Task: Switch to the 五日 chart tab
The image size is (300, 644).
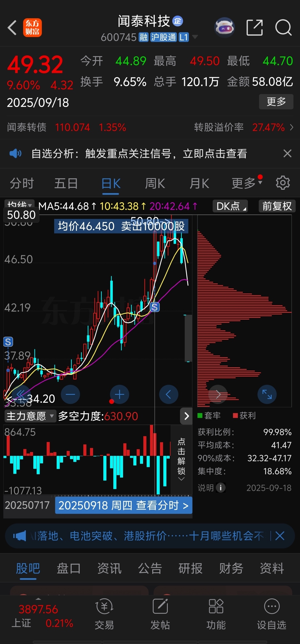Action: tap(66, 183)
